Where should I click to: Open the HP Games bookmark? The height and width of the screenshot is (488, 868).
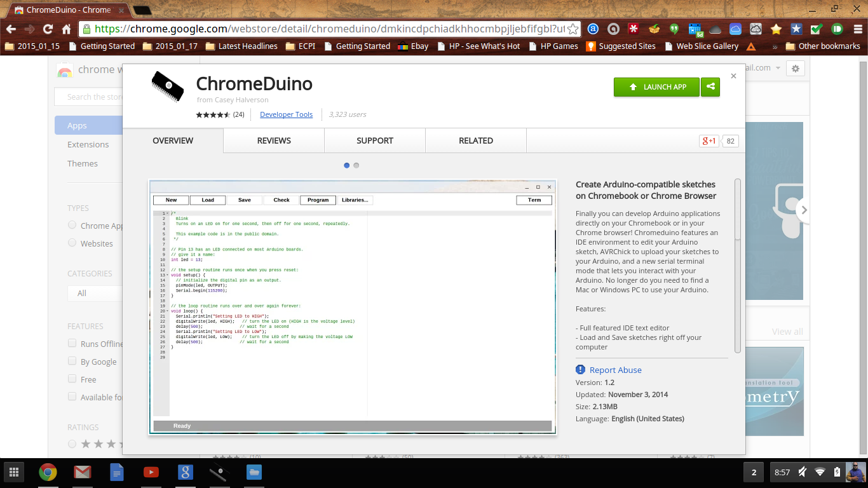(x=553, y=46)
